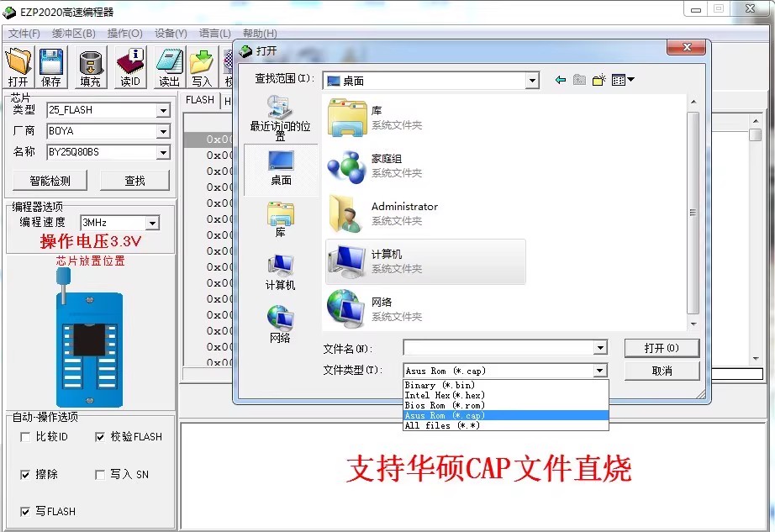Select 计算机 in the places sidebar
The height and width of the screenshot is (532, 775).
(x=280, y=272)
